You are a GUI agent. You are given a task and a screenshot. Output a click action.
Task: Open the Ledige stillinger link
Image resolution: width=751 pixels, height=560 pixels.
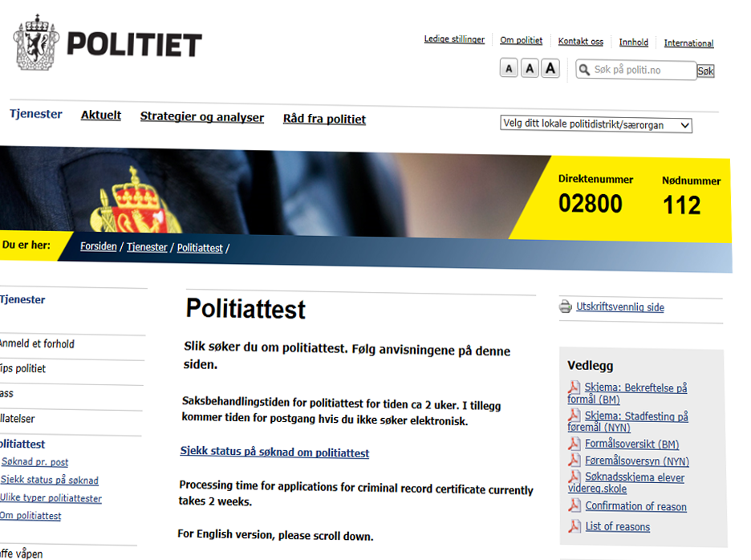(x=454, y=39)
